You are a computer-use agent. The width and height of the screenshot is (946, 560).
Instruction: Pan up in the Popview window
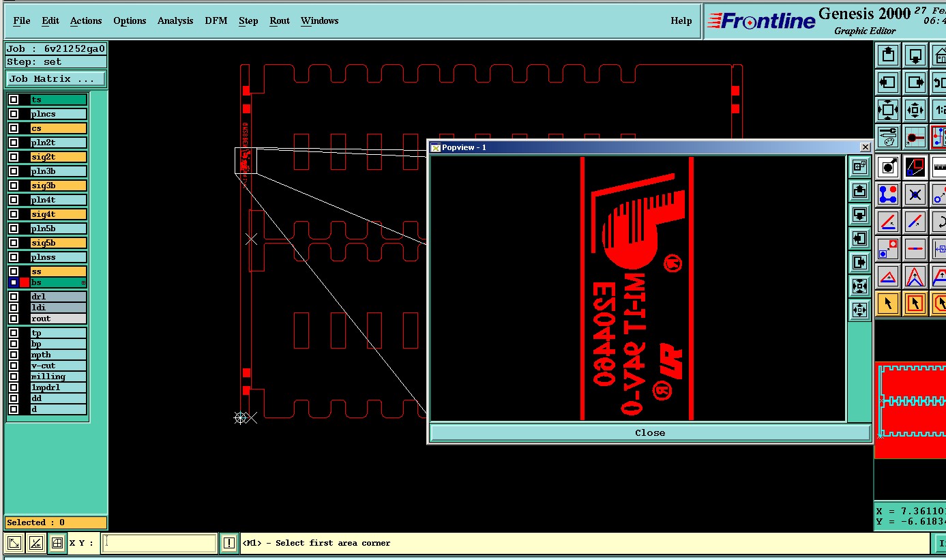pyautogui.click(x=859, y=190)
